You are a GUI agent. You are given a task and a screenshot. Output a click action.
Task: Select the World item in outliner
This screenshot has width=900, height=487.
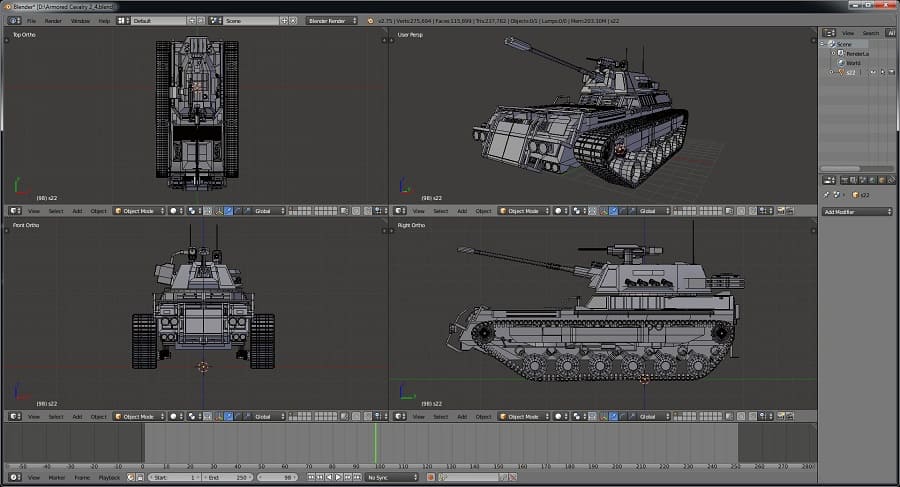[x=852, y=62]
